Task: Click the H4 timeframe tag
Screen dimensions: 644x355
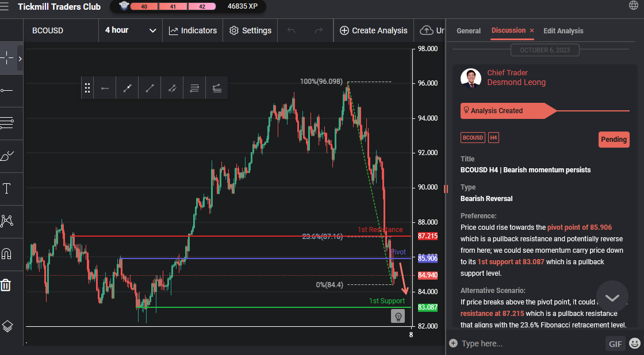Action: 493,137
